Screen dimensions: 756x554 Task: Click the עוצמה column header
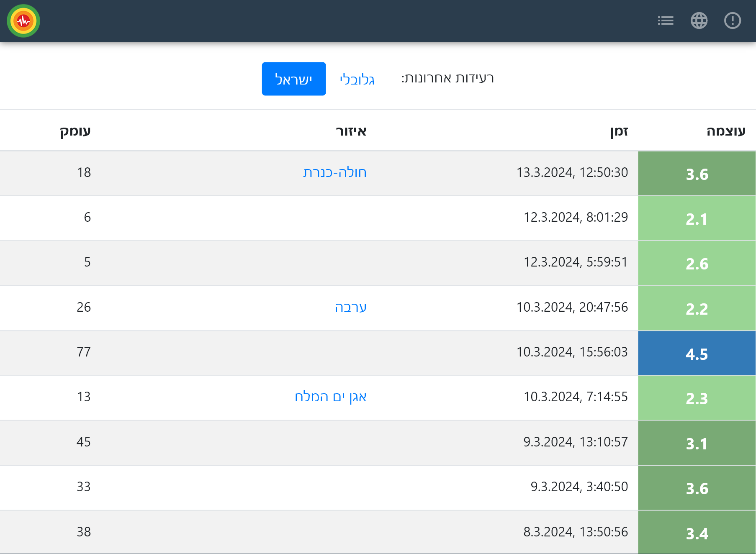point(726,131)
